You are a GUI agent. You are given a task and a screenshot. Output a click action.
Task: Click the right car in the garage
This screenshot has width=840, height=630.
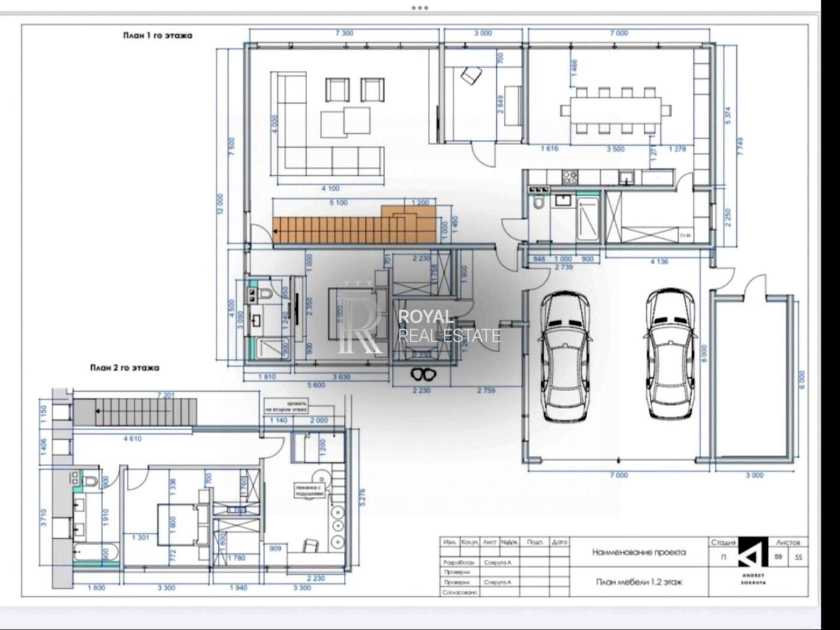click(670, 354)
